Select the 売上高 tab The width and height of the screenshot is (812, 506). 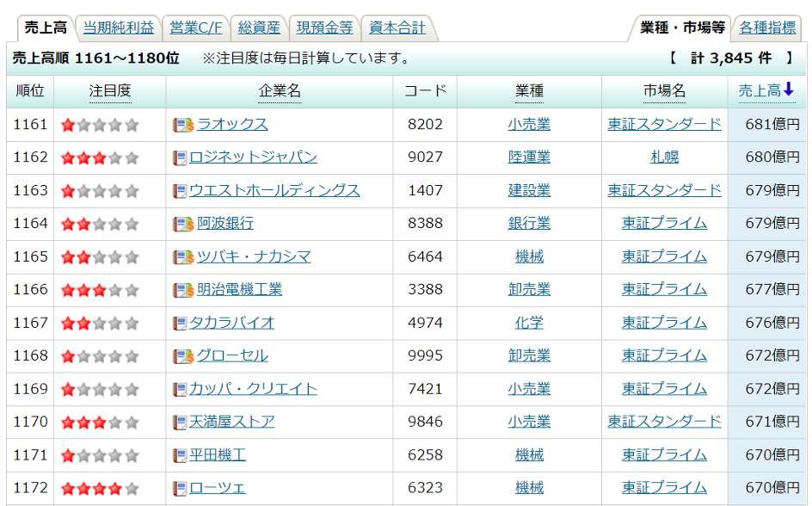(46, 28)
